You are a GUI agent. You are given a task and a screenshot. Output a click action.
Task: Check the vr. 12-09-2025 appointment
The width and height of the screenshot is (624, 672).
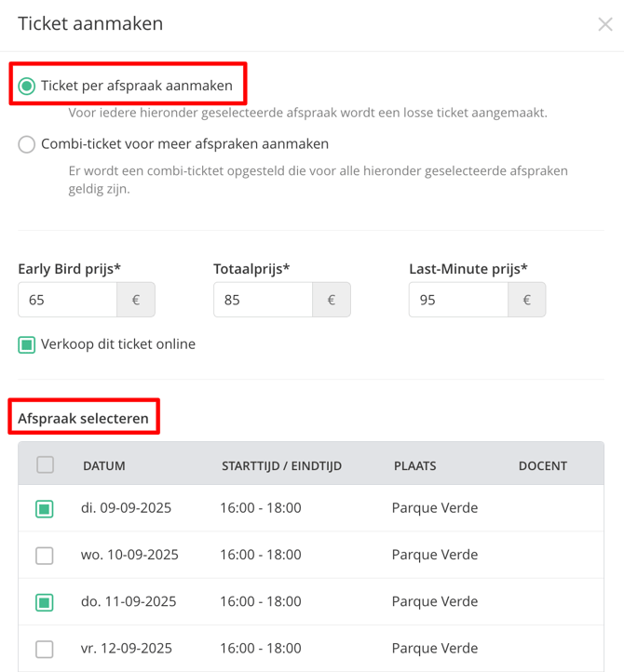[45, 650]
